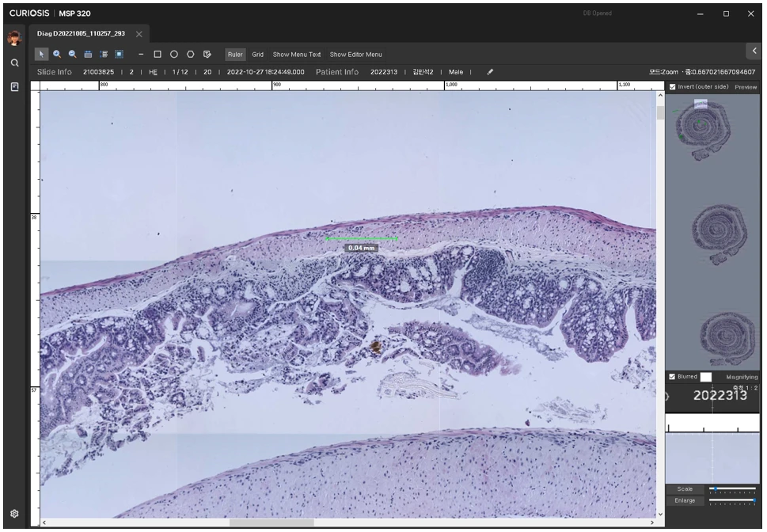Click the white color swatch beside Blurred

click(x=706, y=377)
